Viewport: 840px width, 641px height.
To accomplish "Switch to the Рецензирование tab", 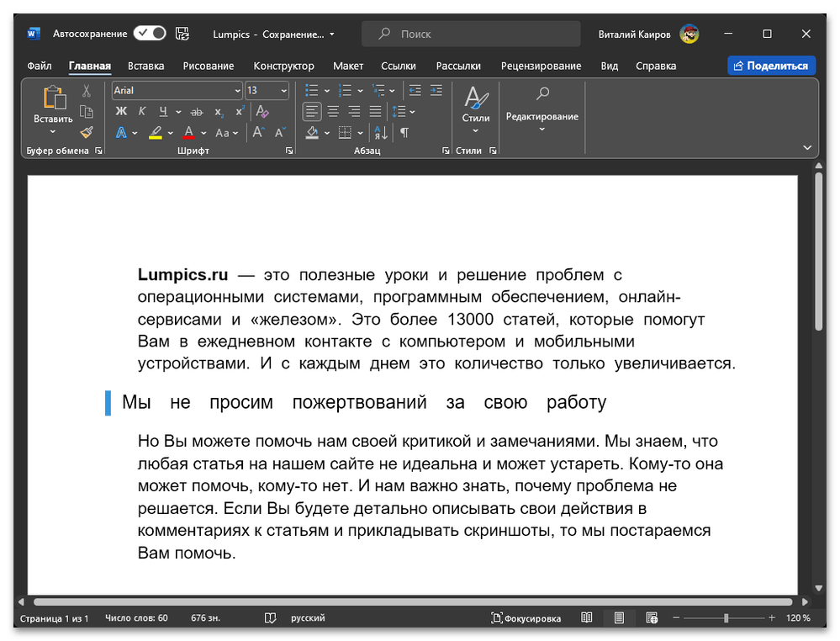I will 541,66.
